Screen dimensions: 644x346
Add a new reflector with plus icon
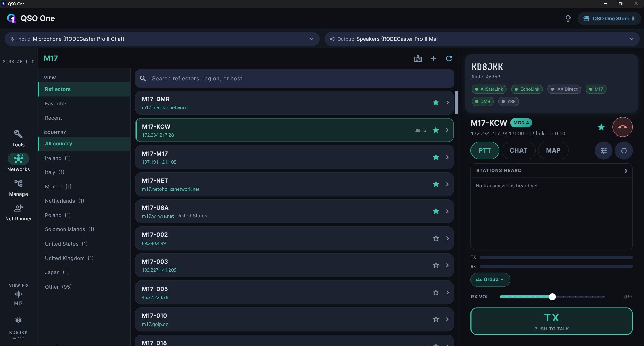(x=433, y=59)
